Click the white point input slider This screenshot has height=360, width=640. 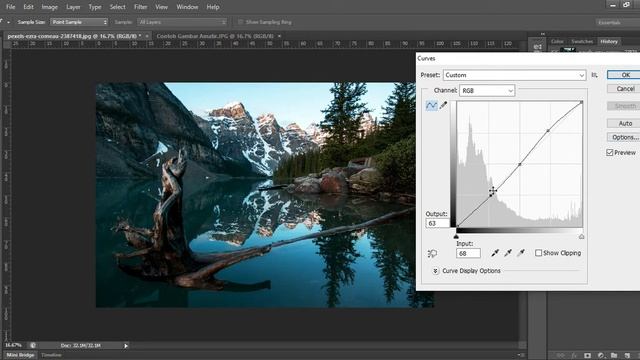pyautogui.click(x=582, y=236)
